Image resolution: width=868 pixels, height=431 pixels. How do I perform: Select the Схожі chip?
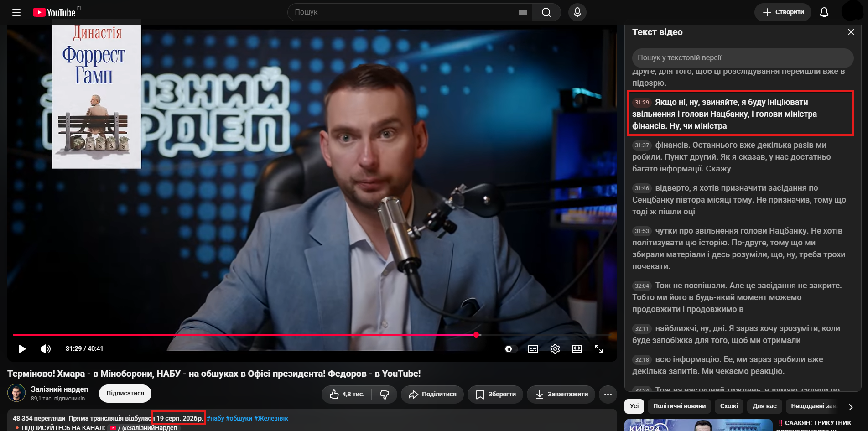(729, 406)
